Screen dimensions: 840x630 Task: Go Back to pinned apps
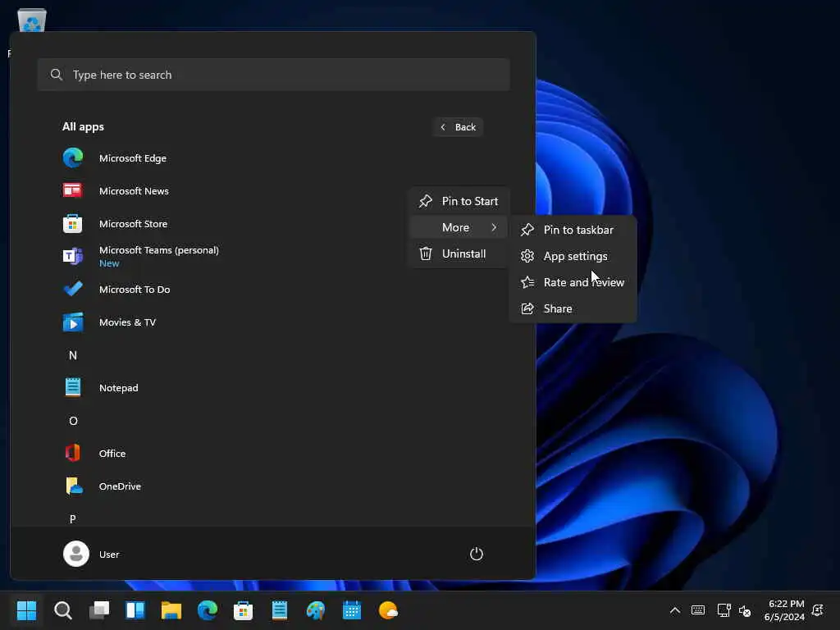click(458, 127)
